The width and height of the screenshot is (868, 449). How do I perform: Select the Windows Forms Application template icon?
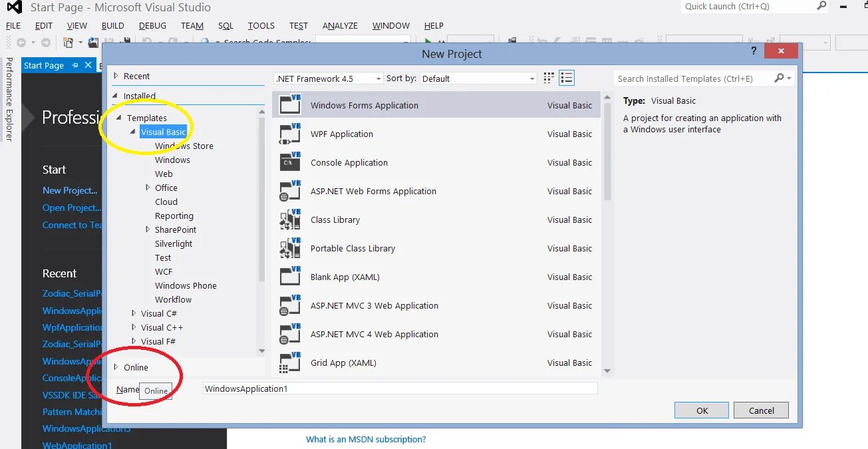click(290, 105)
